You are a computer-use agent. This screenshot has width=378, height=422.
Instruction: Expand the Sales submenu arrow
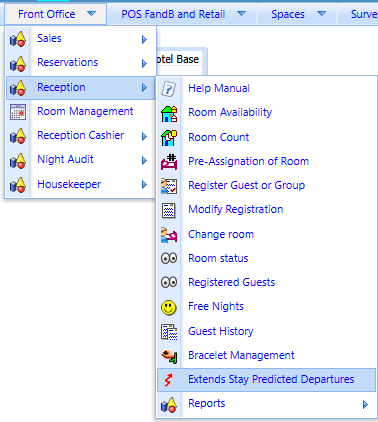[144, 39]
